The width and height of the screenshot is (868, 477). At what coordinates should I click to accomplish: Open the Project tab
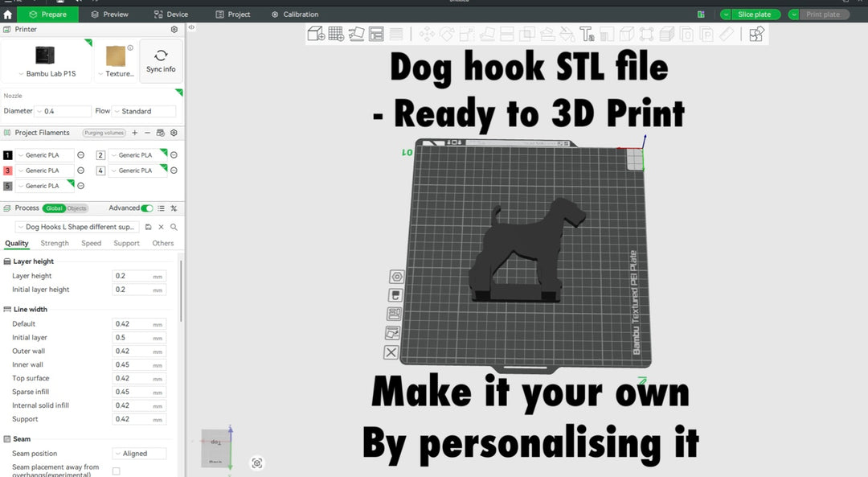click(232, 14)
